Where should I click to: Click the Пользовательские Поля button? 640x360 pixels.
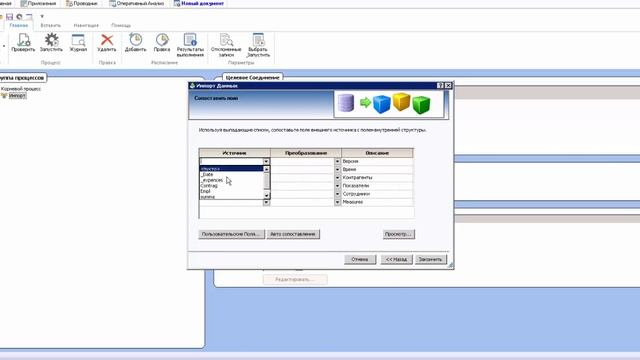231,234
